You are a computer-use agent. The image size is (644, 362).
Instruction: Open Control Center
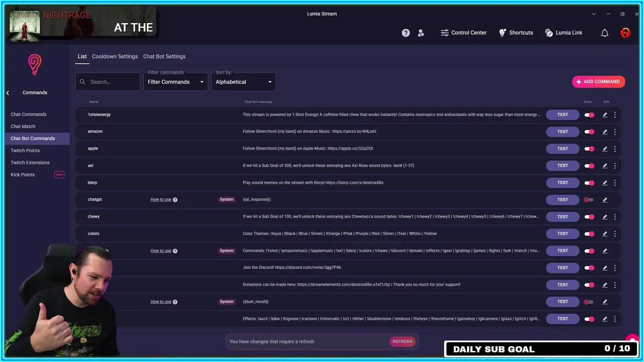[x=463, y=33]
